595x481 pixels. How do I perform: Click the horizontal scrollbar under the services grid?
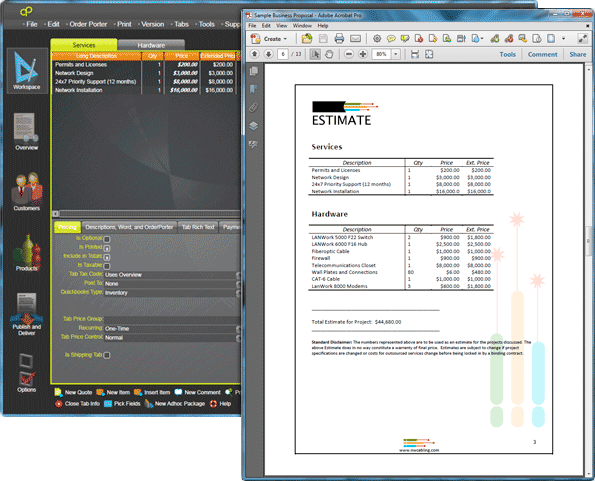tap(146, 214)
